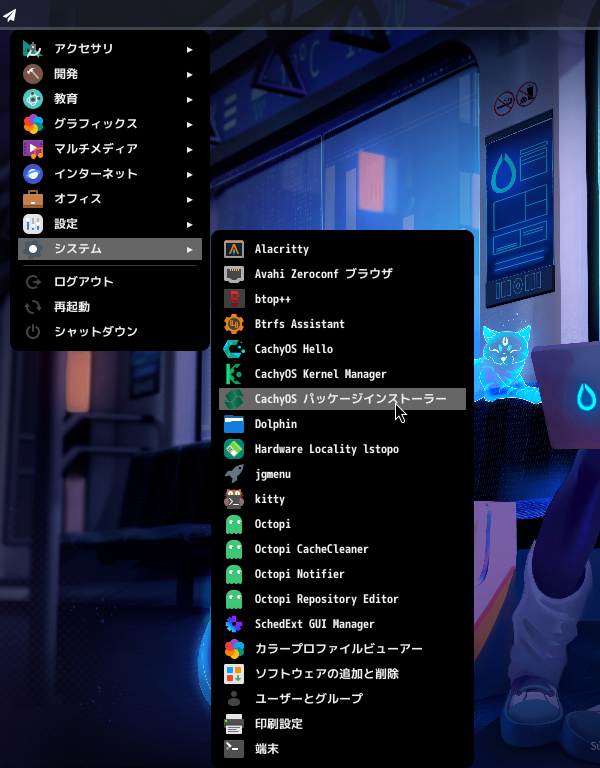Click the colorful グラフィックス icon

point(33,124)
